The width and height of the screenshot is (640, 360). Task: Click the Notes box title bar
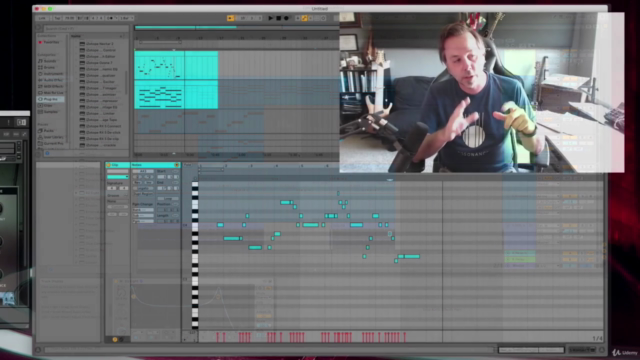click(156, 165)
